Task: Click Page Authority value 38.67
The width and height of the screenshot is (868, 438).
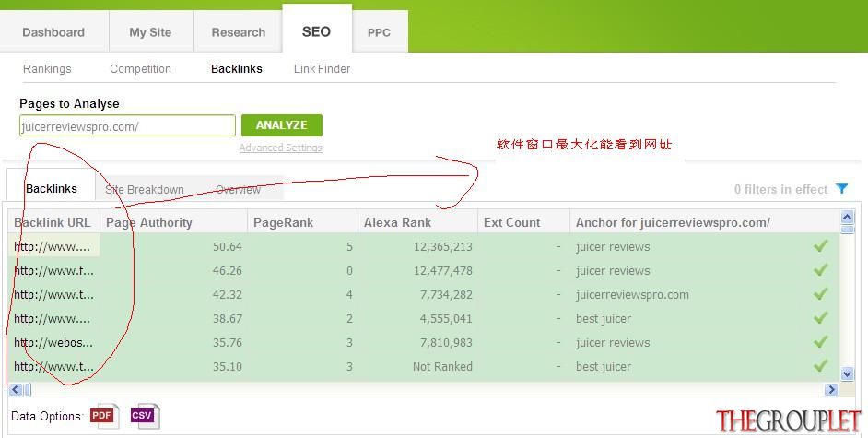Action: point(227,318)
